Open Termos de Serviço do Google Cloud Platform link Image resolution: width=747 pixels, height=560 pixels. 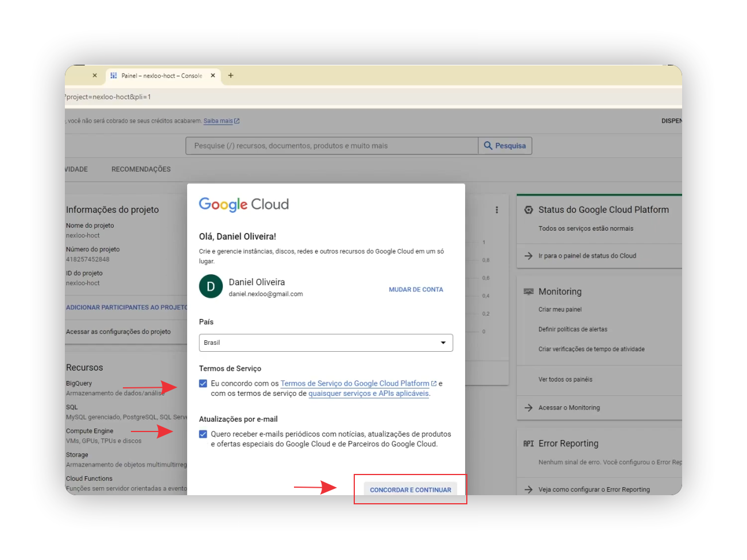[355, 383]
